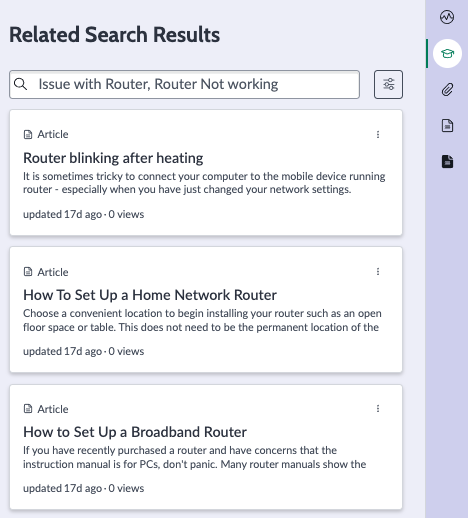The height and width of the screenshot is (518, 468).
Task: Open more options for Router blinking article
Action: (x=378, y=134)
